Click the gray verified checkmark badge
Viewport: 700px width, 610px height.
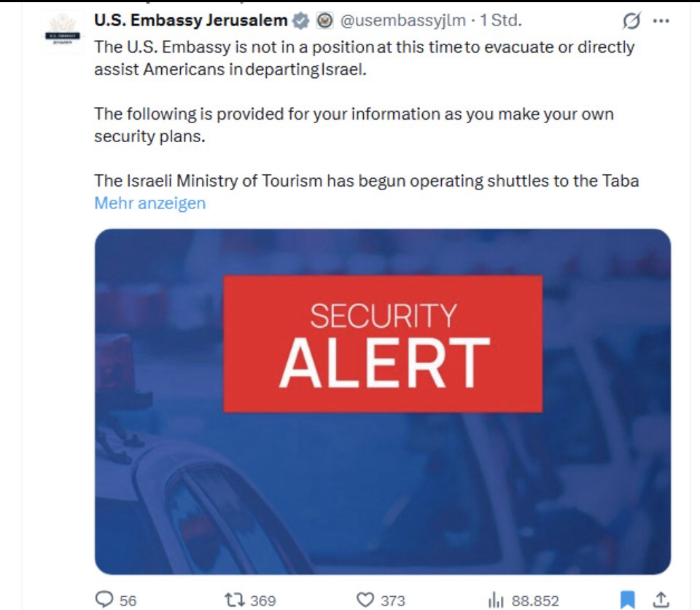[x=300, y=21]
